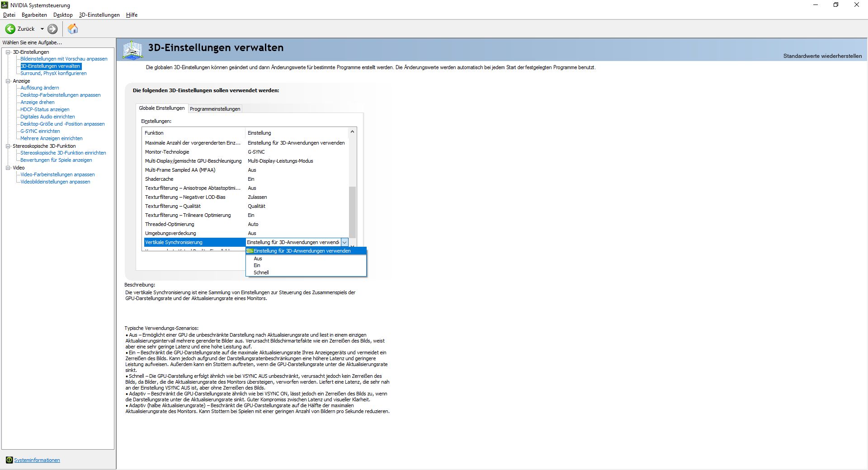Select the Monitor-Technologie row
Screen dimensions: 868x470
[246, 152]
